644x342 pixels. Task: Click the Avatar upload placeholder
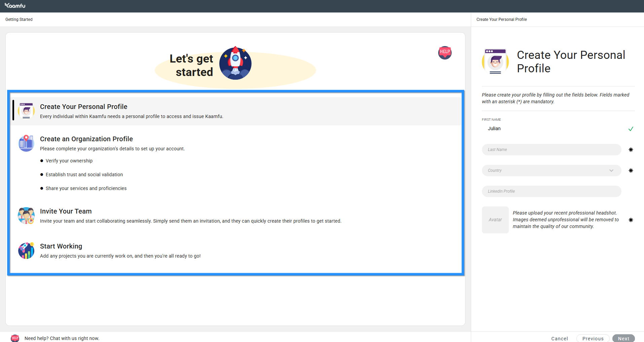tap(495, 220)
